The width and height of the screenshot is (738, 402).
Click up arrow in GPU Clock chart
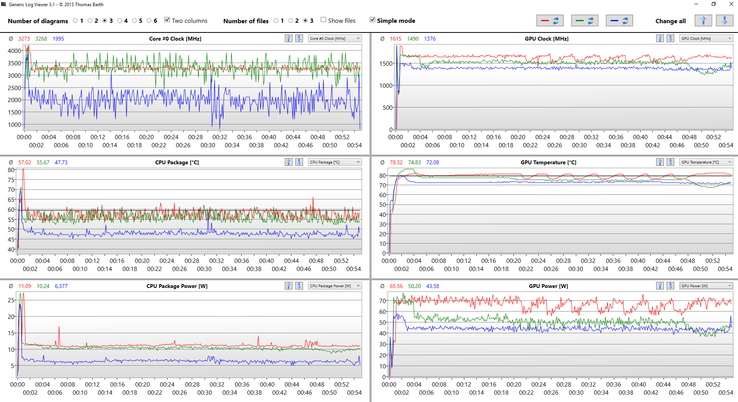(x=660, y=39)
